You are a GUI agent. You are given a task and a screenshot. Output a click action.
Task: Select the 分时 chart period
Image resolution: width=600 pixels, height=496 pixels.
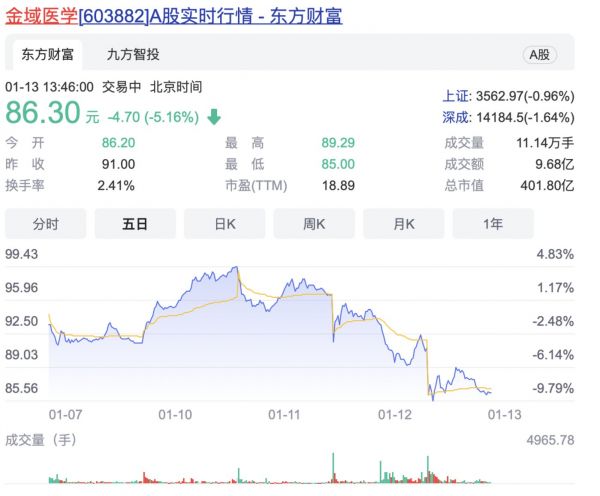point(46,224)
